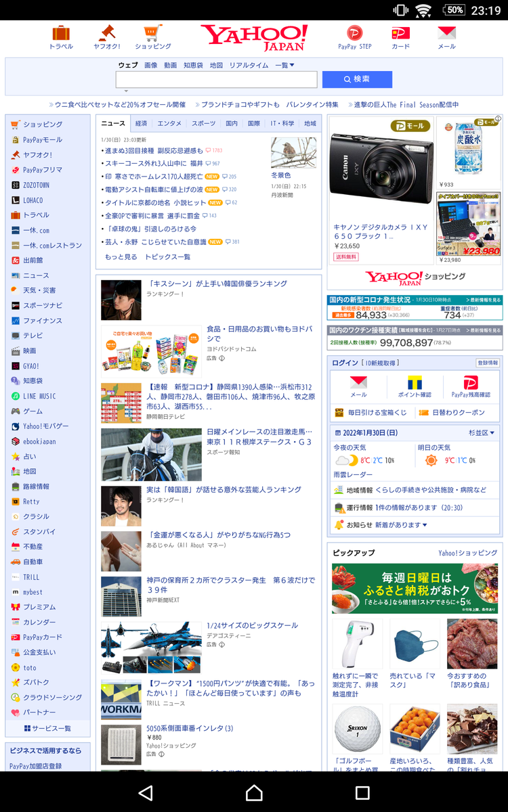Switch to the スポーツ news tab
The height and width of the screenshot is (812, 508).
[203, 123]
